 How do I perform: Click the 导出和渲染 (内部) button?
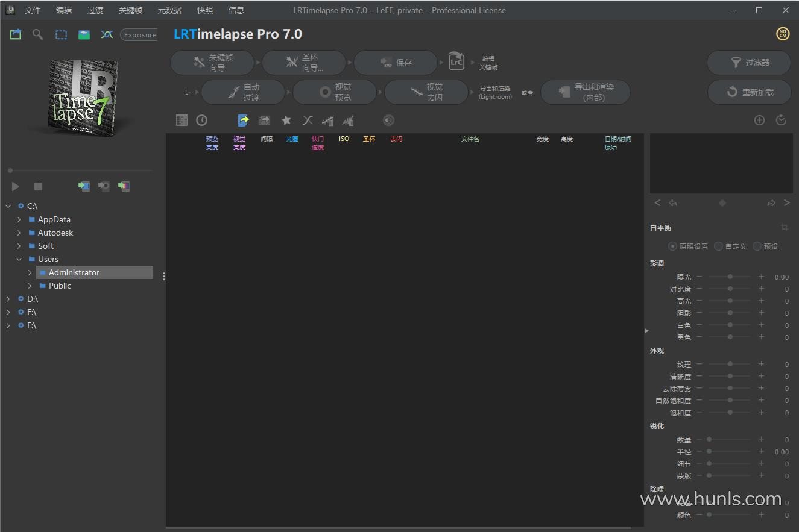point(586,92)
